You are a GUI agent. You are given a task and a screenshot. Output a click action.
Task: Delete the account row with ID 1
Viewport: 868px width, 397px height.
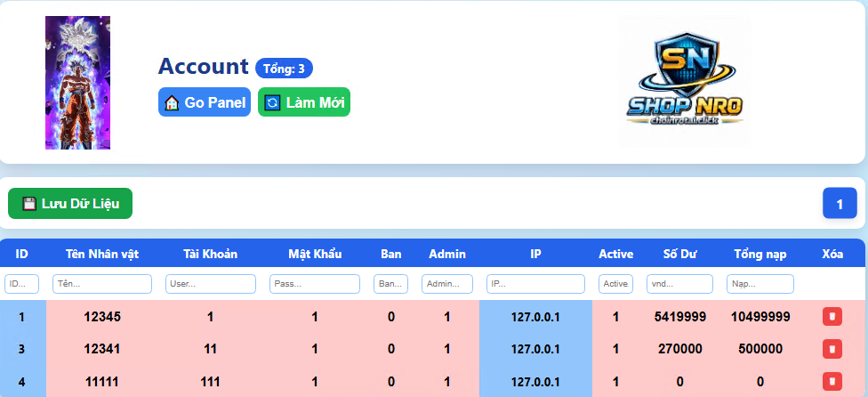(832, 317)
